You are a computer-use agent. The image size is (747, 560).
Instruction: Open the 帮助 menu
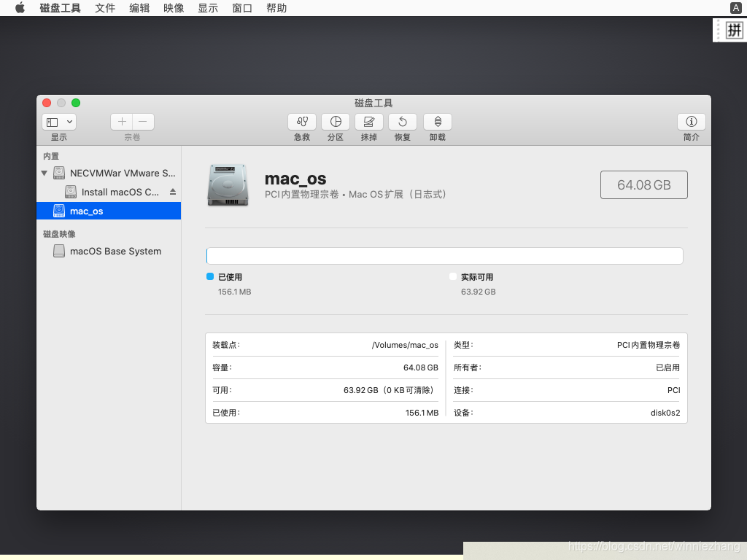tap(276, 8)
